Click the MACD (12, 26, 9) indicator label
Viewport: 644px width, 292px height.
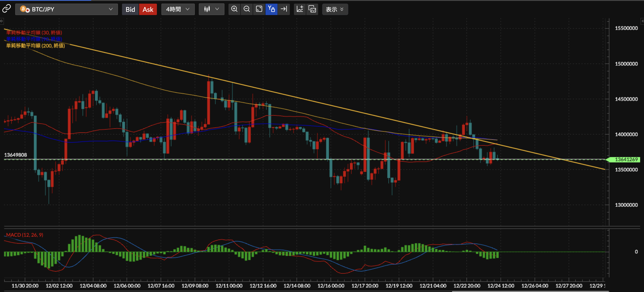point(24,235)
